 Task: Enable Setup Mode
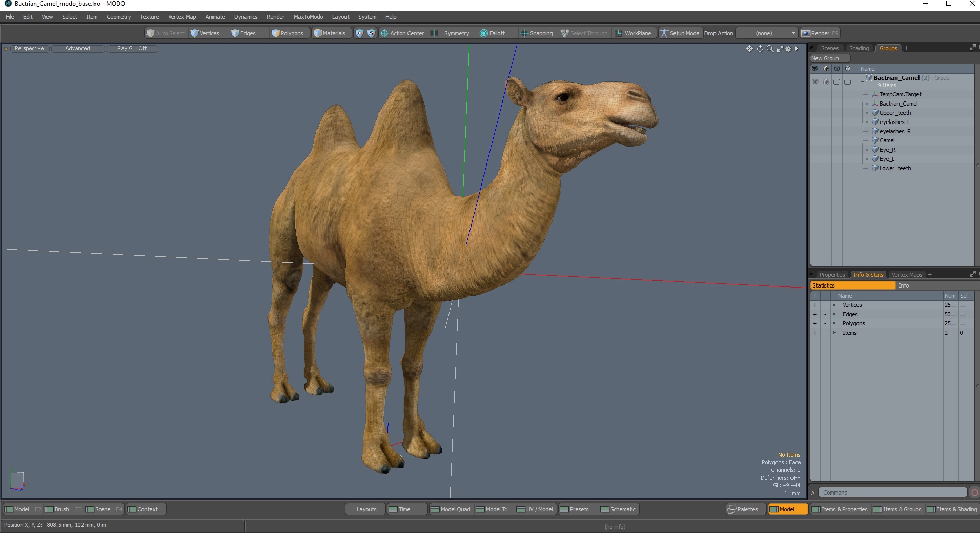coord(680,33)
